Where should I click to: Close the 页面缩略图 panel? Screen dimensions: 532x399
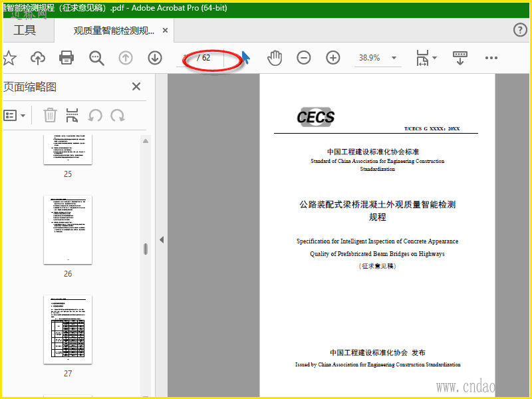pos(136,86)
